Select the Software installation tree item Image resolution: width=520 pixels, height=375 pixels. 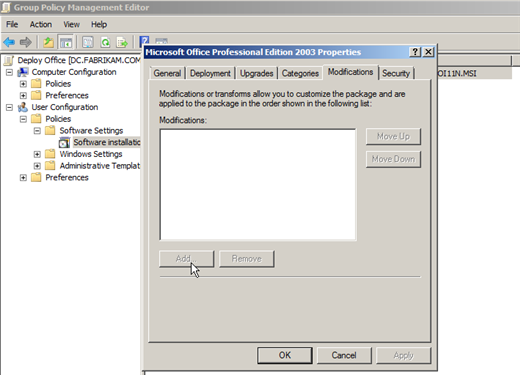(x=107, y=142)
